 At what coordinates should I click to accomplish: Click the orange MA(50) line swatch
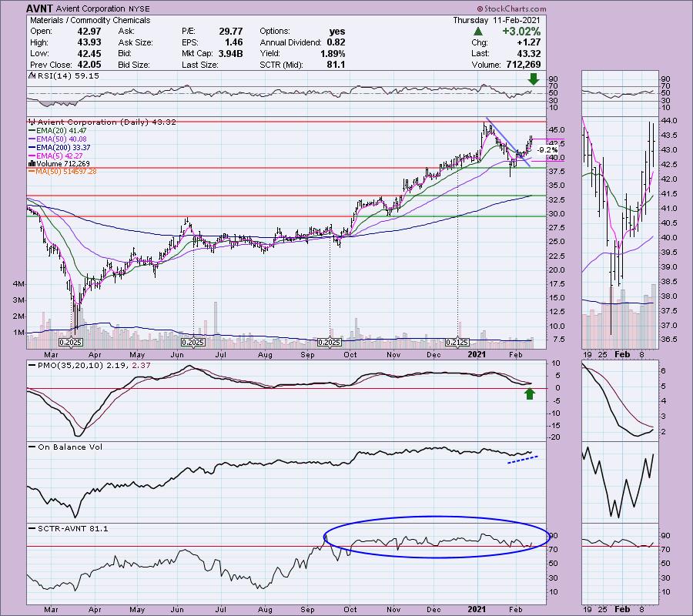(x=32, y=172)
